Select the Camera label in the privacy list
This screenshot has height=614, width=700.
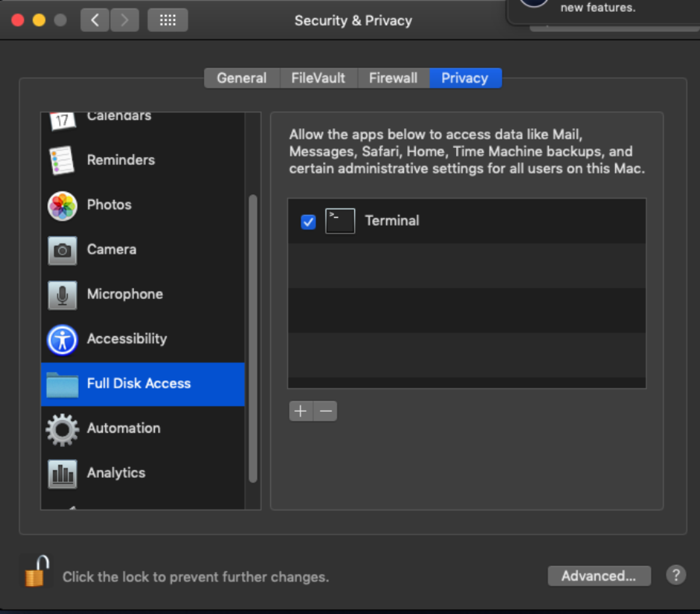pos(112,249)
